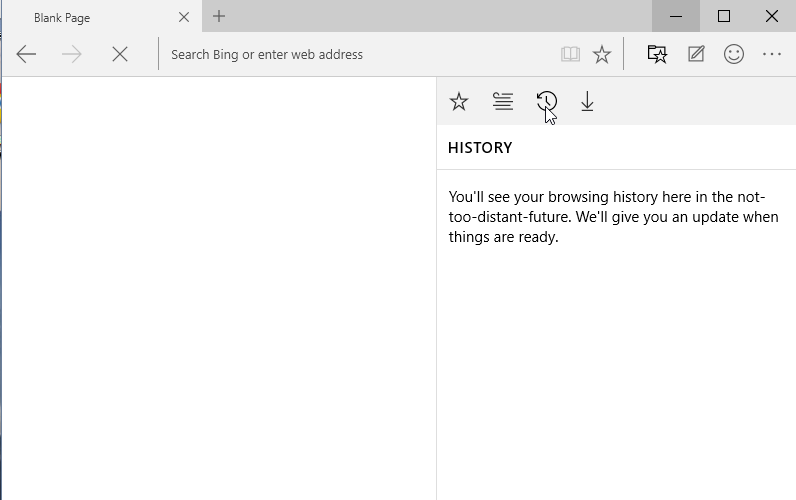Open Reading view from address bar
This screenshot has height=500, width=796.
pyautogui.click(x=570, y=55)
